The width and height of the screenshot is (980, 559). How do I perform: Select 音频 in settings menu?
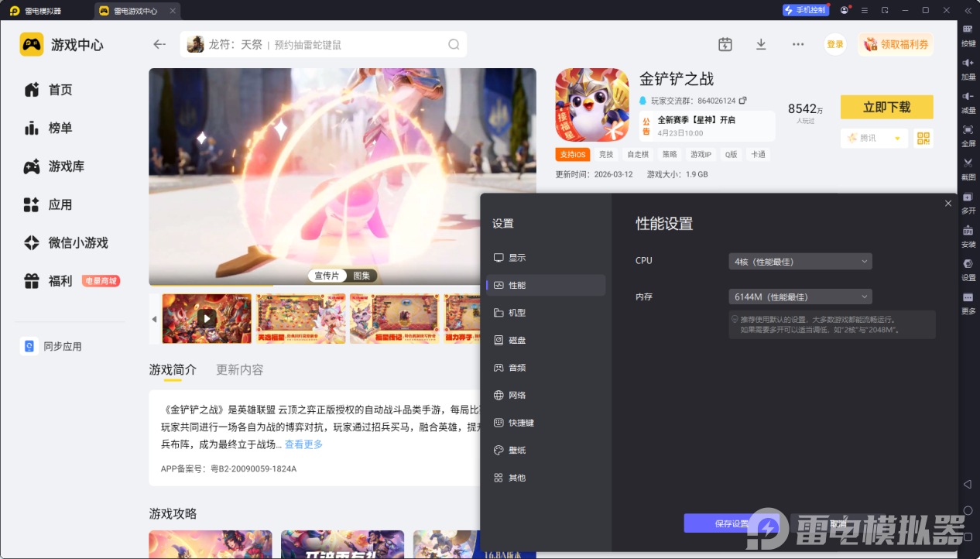tap(546, 368)
